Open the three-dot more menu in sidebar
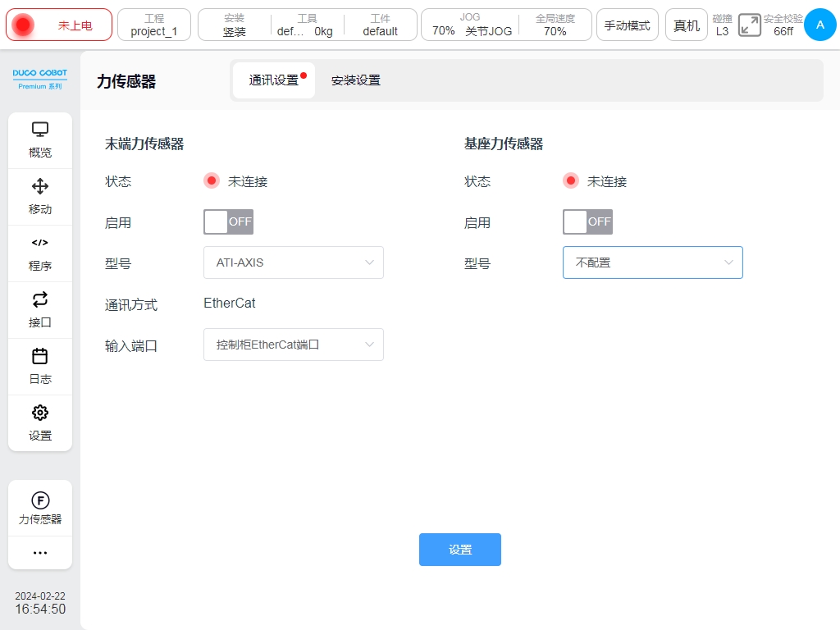The image size is (840, 630). pyautogui.click(x=40, y=553)
